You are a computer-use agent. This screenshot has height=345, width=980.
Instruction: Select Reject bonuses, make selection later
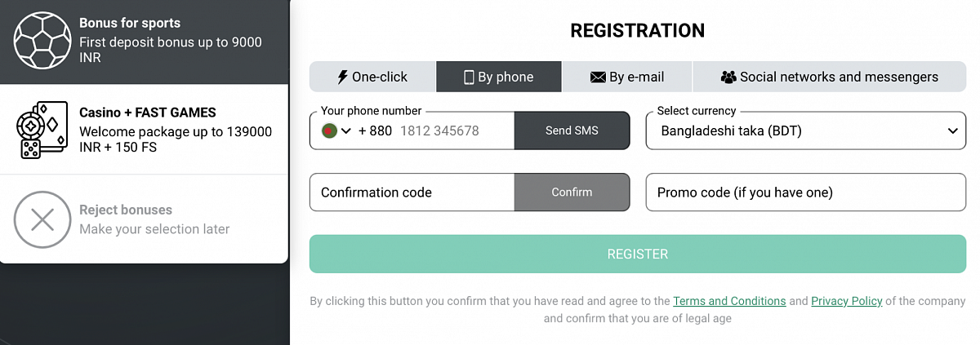point(154,219)
